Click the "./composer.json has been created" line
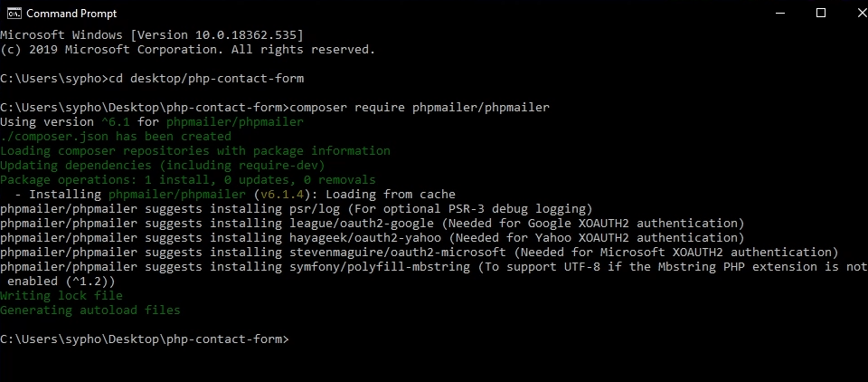The image size is (868, 382). [x=116, y=137]
